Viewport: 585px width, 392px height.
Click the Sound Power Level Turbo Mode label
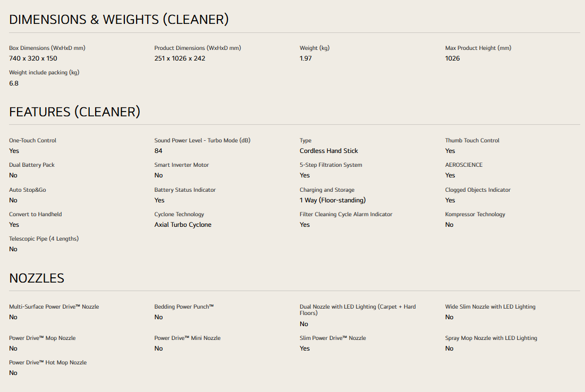click(202, 141)
